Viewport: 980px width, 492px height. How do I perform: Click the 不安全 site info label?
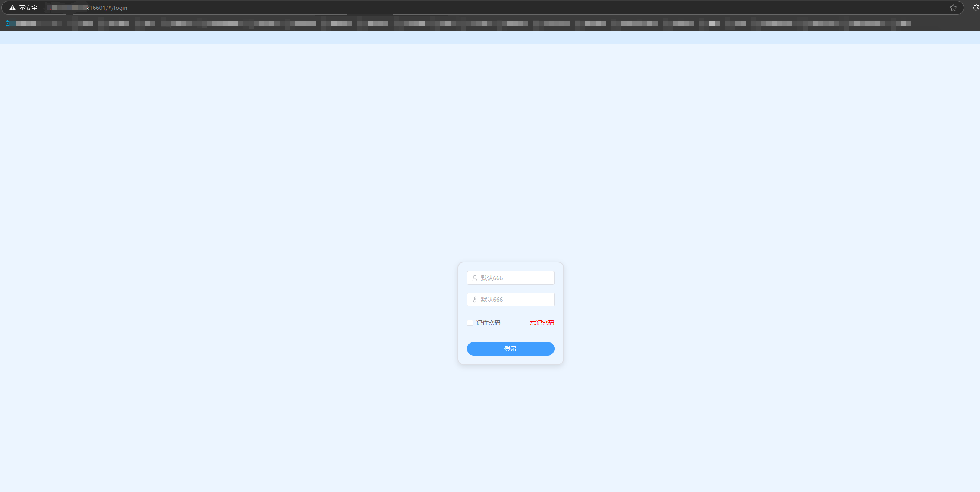click(x=28, y=8)
